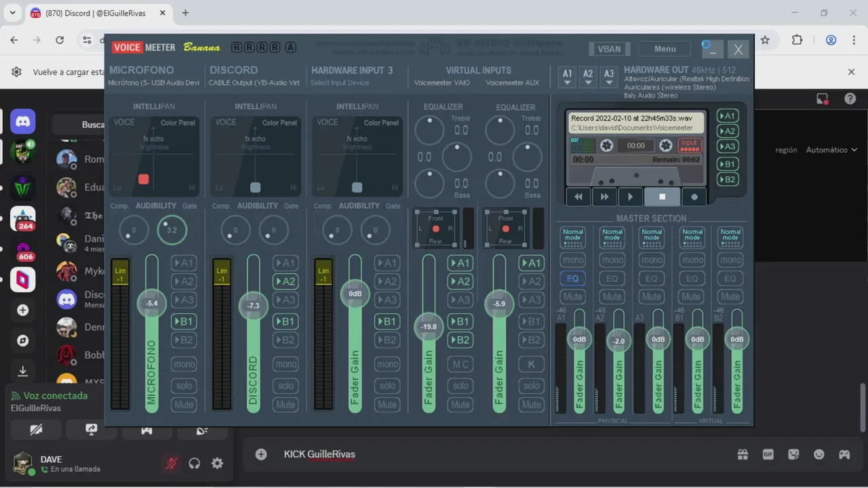Viewport: 868px width, 488px height.
Task: Add attachment with the plus icon in chat
Action: (261, 454)
